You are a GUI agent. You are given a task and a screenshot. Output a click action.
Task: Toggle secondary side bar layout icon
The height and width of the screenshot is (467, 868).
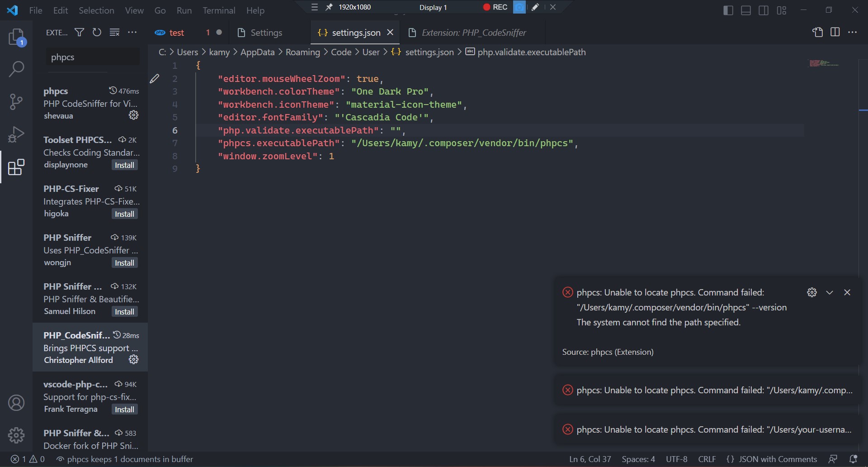point(764,10)
